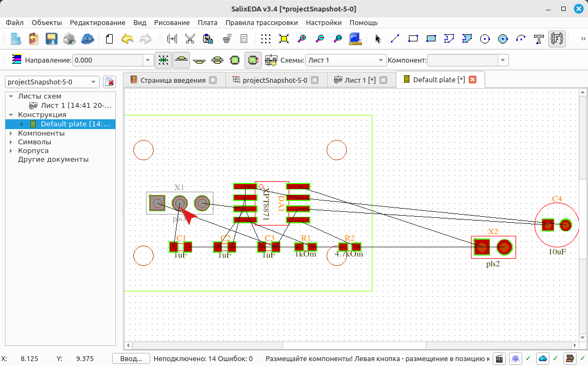
Task: Open the projectSnapshot-5-0 project selector
Action: click(x=52, y=82)
